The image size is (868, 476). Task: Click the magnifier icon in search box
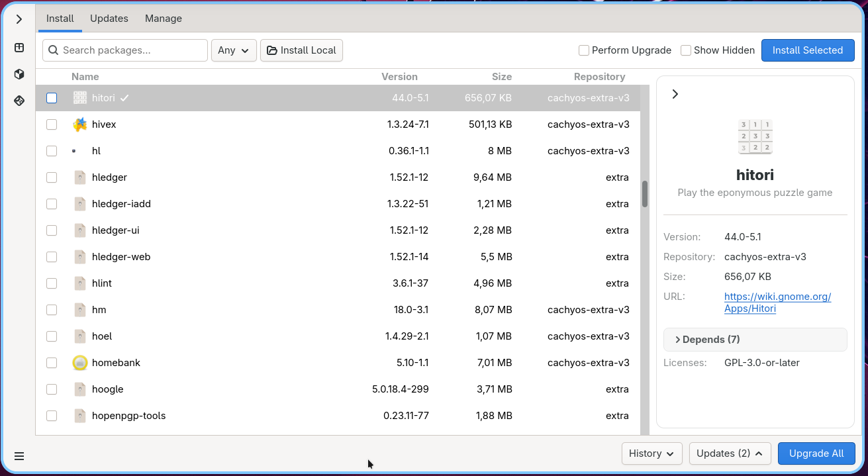(54, 50)
